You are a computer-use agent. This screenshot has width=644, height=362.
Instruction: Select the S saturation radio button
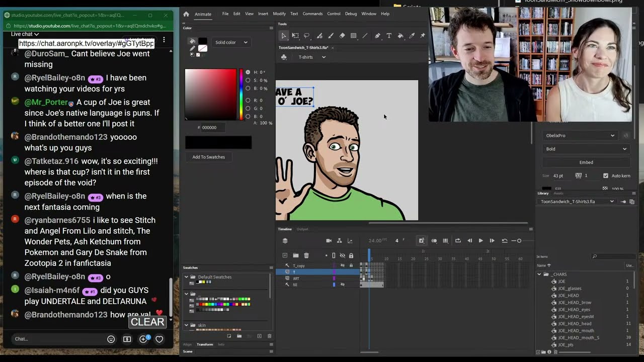click(x=248, y=80)
